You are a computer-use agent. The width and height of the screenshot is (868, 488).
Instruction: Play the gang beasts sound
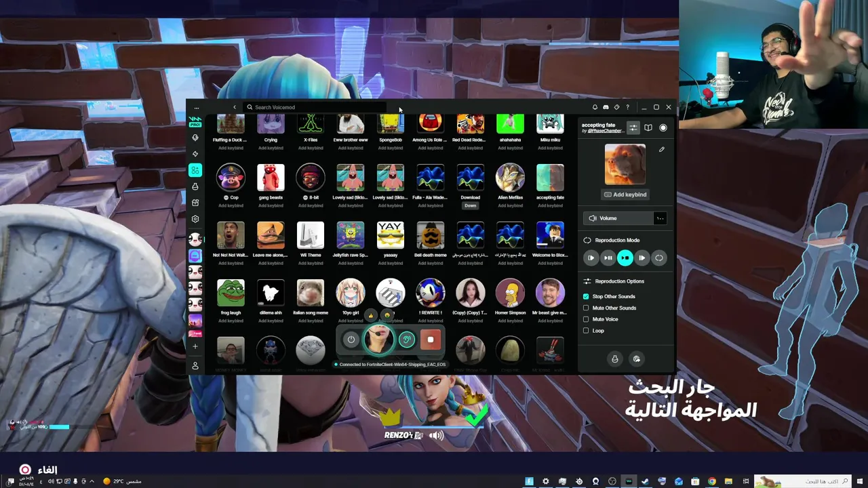271,178
